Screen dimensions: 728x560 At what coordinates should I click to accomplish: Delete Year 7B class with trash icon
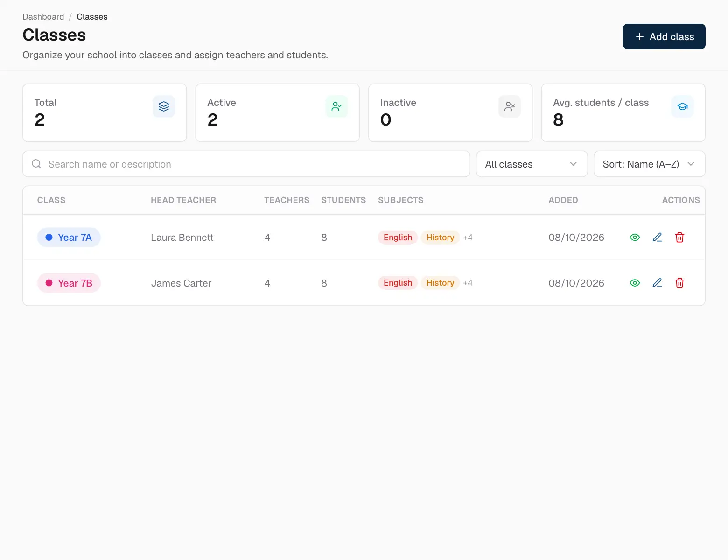679,283
